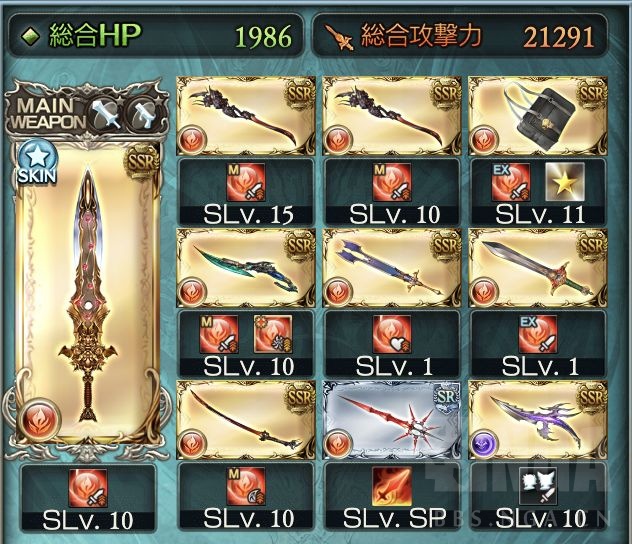The image size is (632, 544).
Task: Open the SLv. 15 fire scythe weapon
Action: (246, 116)
